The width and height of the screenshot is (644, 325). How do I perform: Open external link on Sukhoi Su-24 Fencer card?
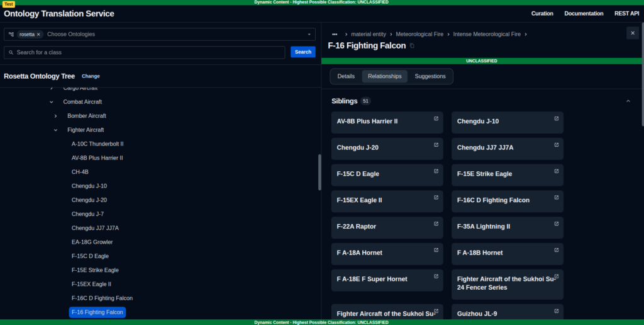pyautogui.click(x=557, y=277)
